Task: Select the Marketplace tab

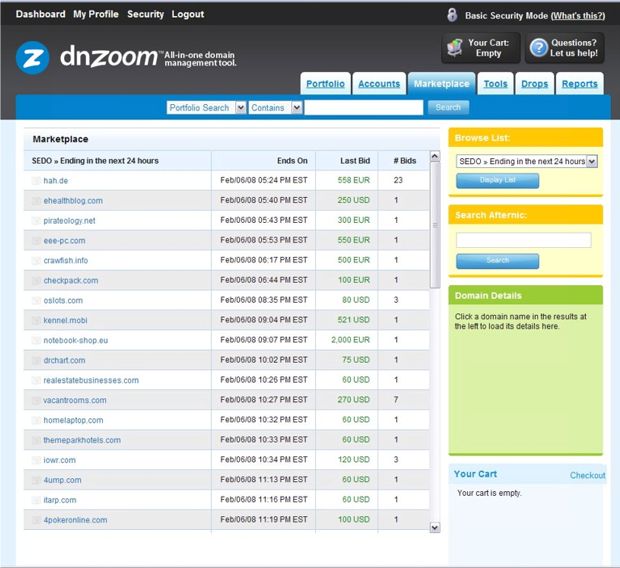Action: coord(442,83)
